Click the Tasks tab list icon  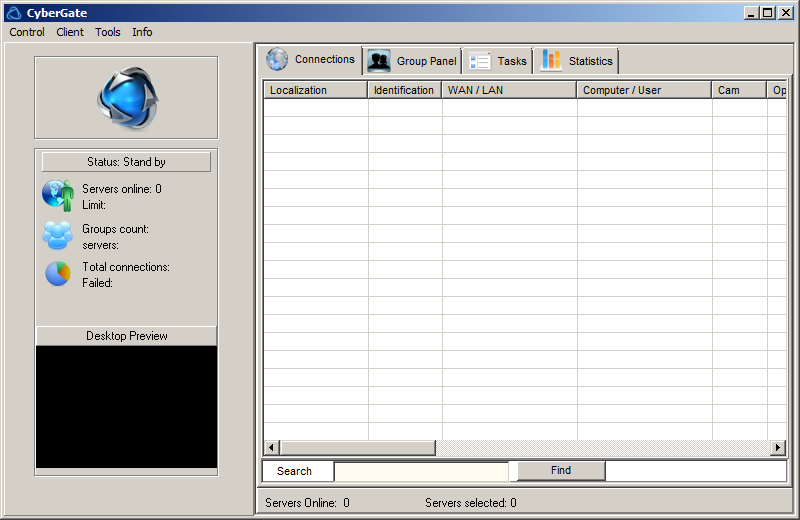pos(480,61)
